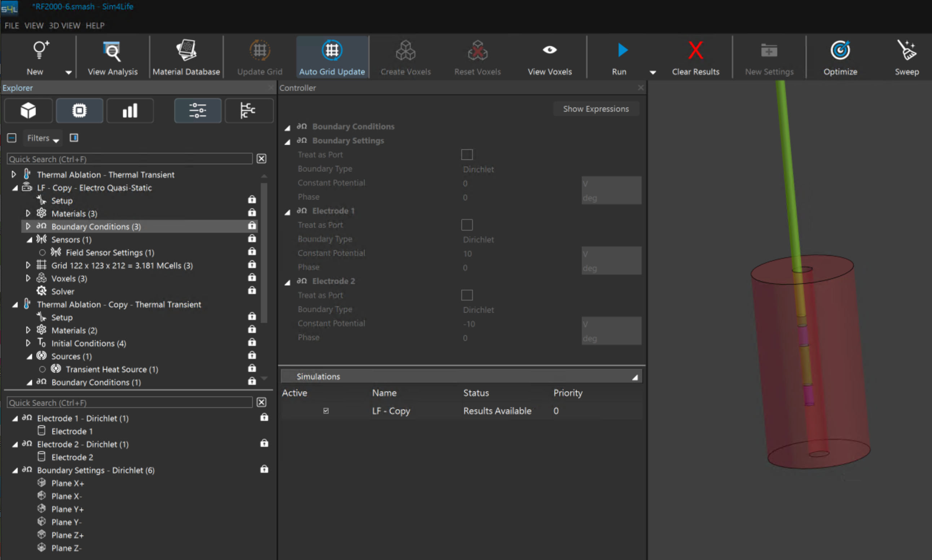
Task: Open the FILE menu
Action: coord(11,26)
